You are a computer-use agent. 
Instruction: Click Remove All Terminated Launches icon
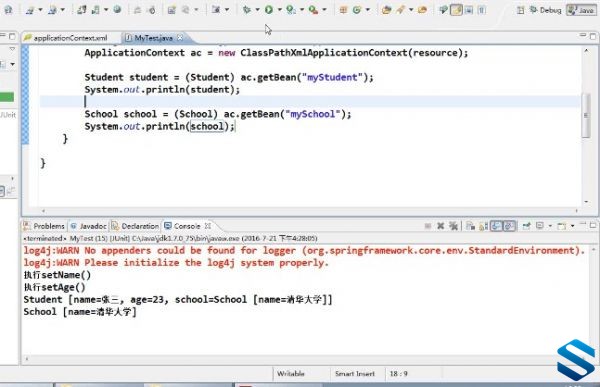[x=453, y=226]
